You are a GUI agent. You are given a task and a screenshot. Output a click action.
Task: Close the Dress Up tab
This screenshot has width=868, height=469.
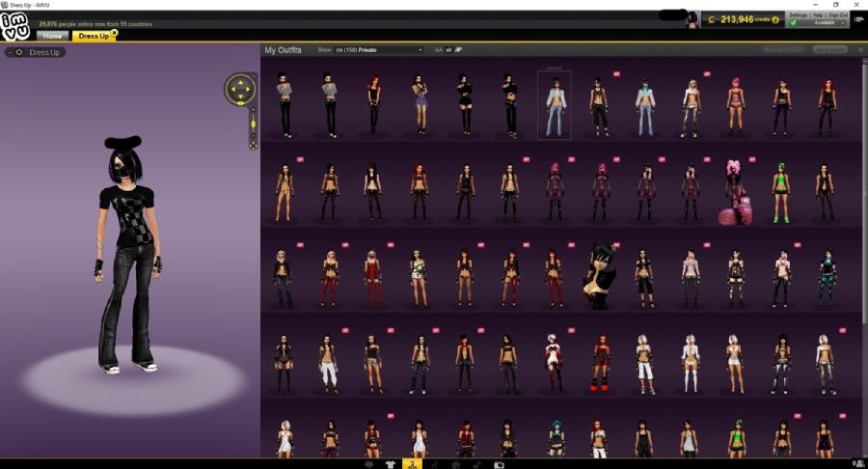click(x=115, y=33)
